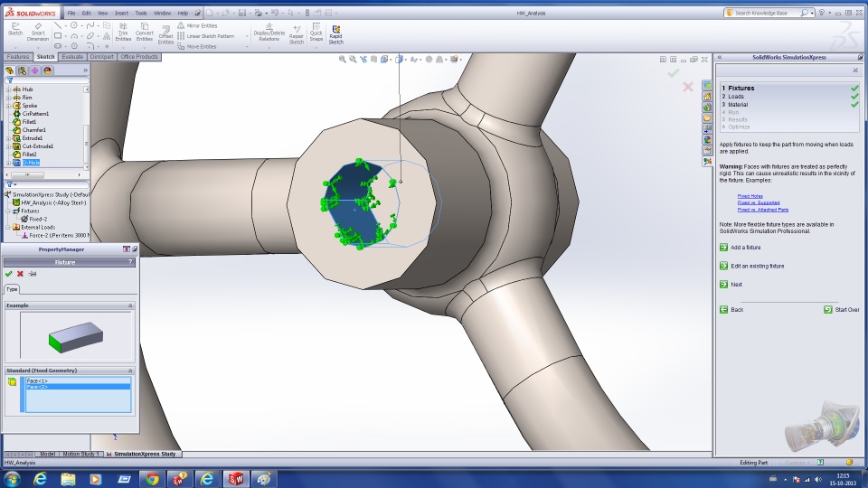Viewport: 868px width, 488px height.
Task: Collapse Standard (Fixed Geometry) section
Action: tap(130, 371)
